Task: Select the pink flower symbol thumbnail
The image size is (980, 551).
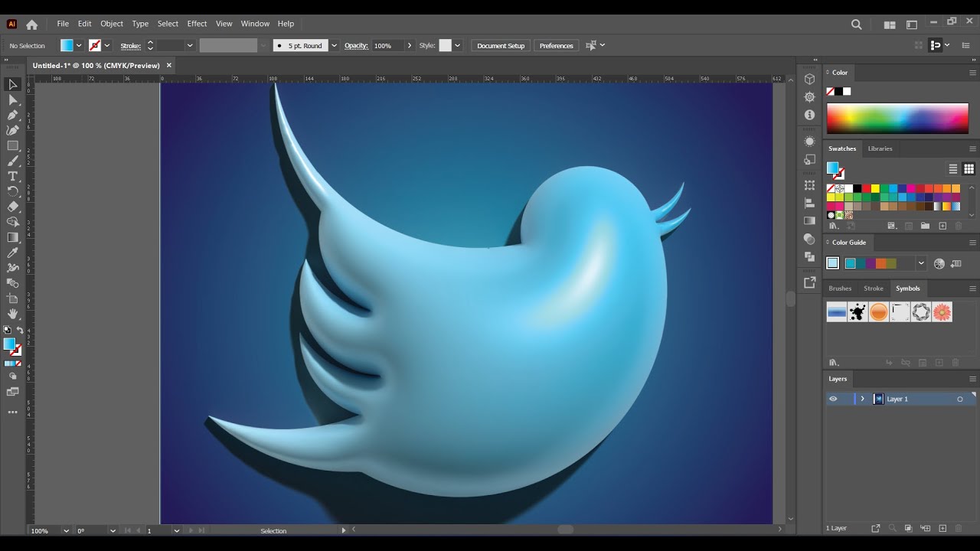Action: point(942,311)
